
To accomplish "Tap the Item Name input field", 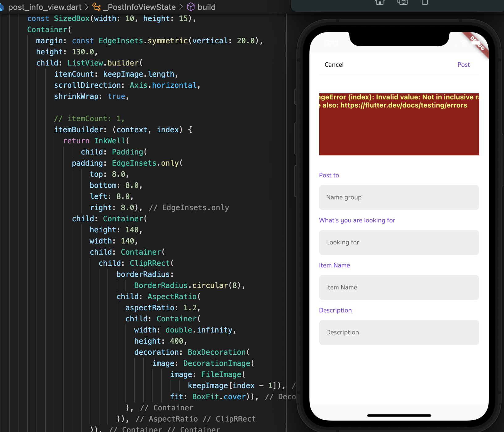I will pos(399,287).
